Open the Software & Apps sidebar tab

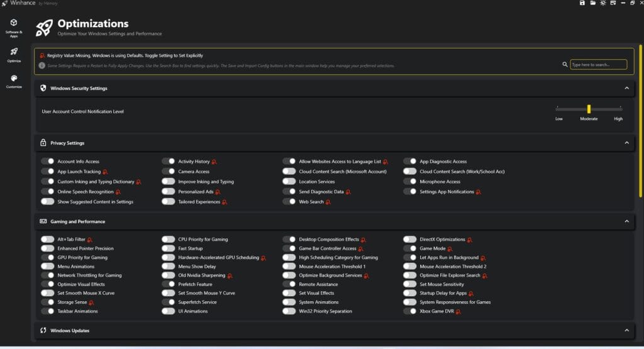pyautogui.click(x=14, y=26)
